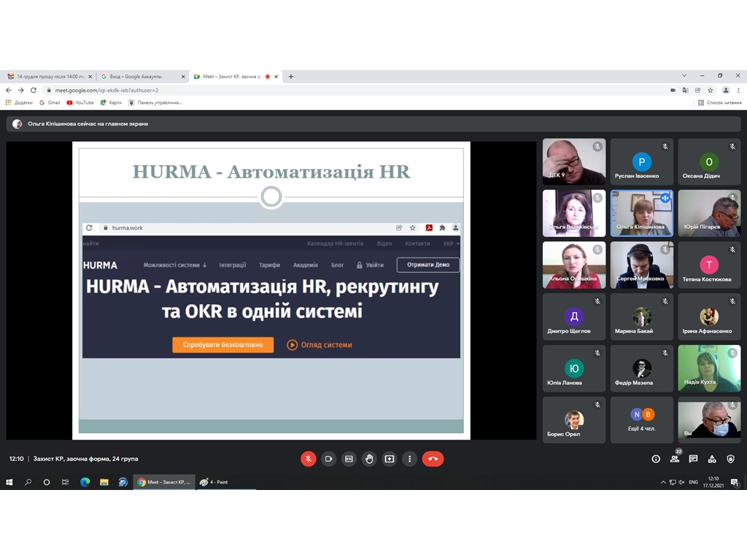Open Cortana circle on the taskbar

pos(46,482)
